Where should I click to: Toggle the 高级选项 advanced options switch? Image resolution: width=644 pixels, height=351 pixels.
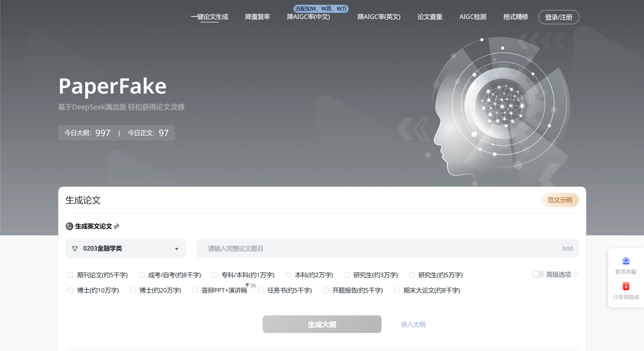(538, 274)
